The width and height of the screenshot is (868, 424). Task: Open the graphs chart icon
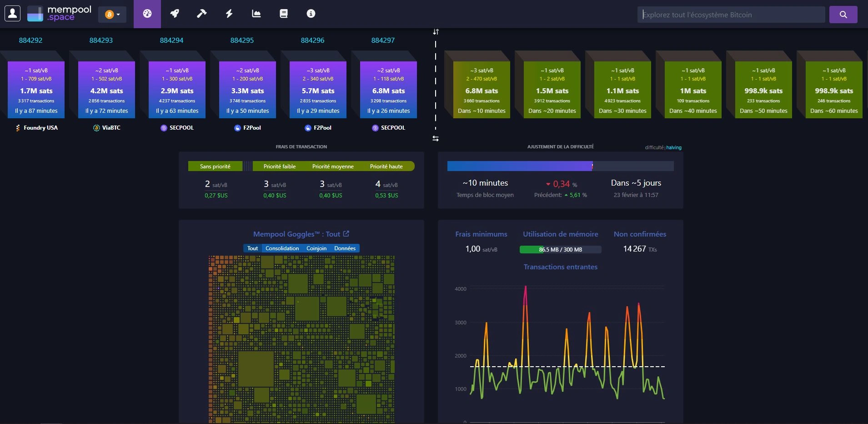pyautogui.click(x=256, y=14)
